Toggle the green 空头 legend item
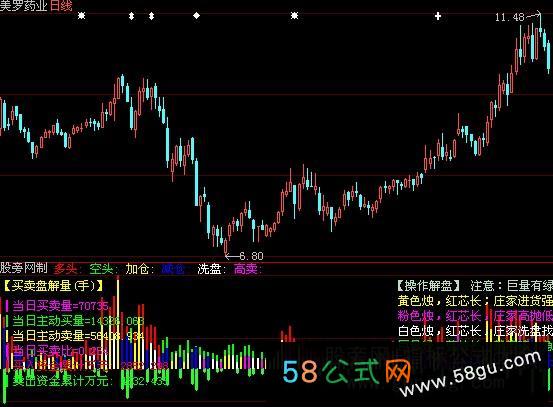This screenshot has width=553, height=407. point(101,269)
